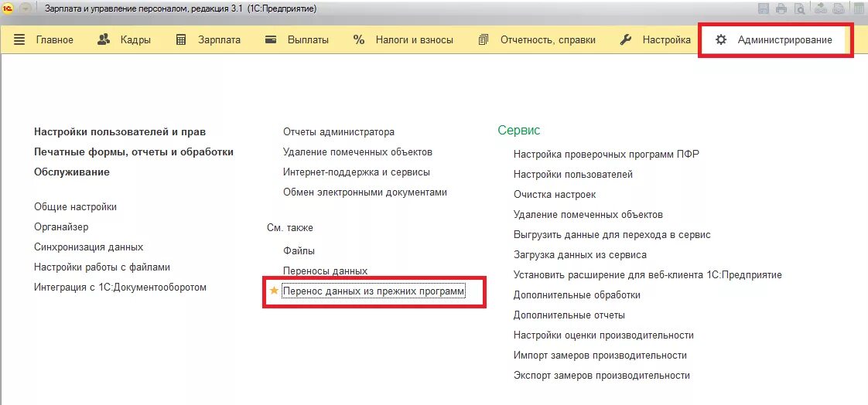Click Экспорт замеров производительности

[602, 376]
